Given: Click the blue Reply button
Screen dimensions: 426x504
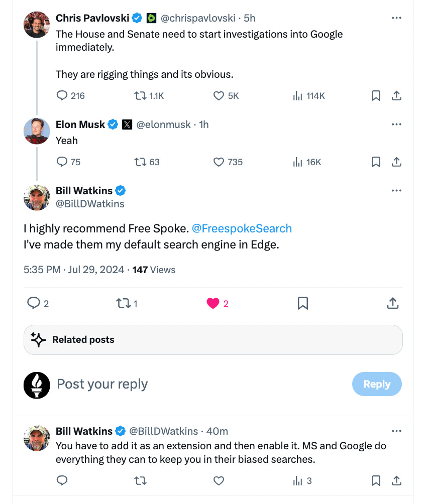Looking at the screenshot, I should [x=377, y=384].
